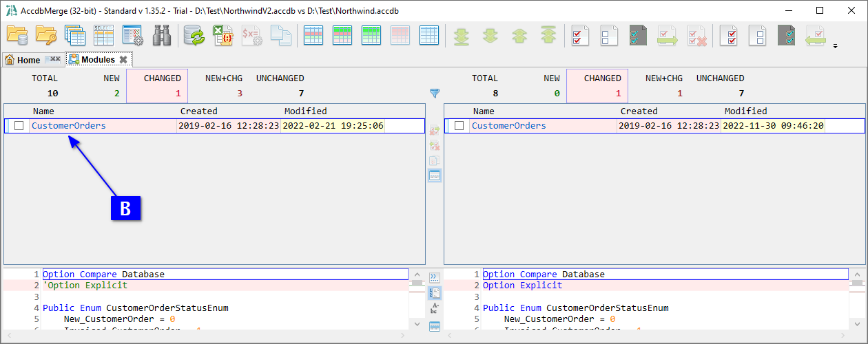Toggle the A-bc text compare option
Image resolution: width=868 pixels, height=344 pixels.
435,308
